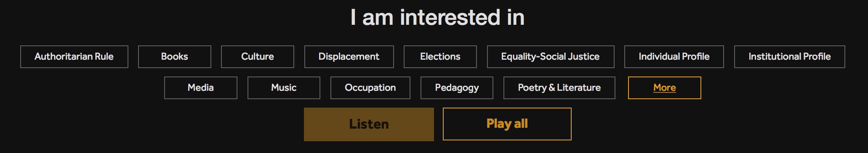Pick the Pedagogy interest tag
Screen dimensions: 868x153
point(457,88)
